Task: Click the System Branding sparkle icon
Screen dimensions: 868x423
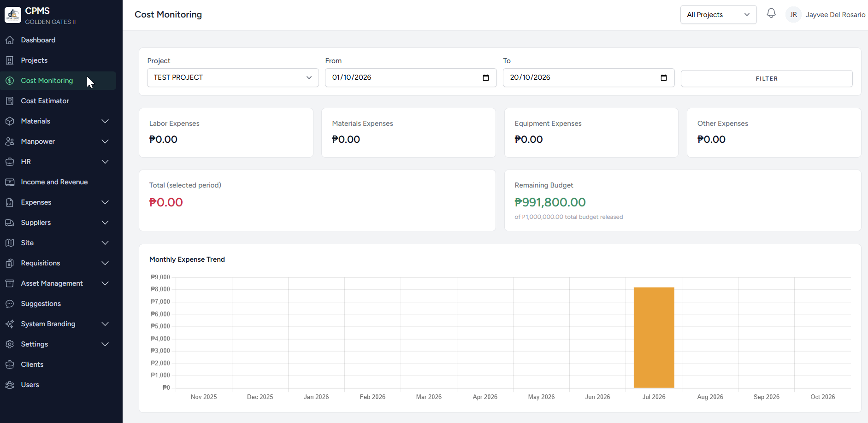Action: [10, 324]
